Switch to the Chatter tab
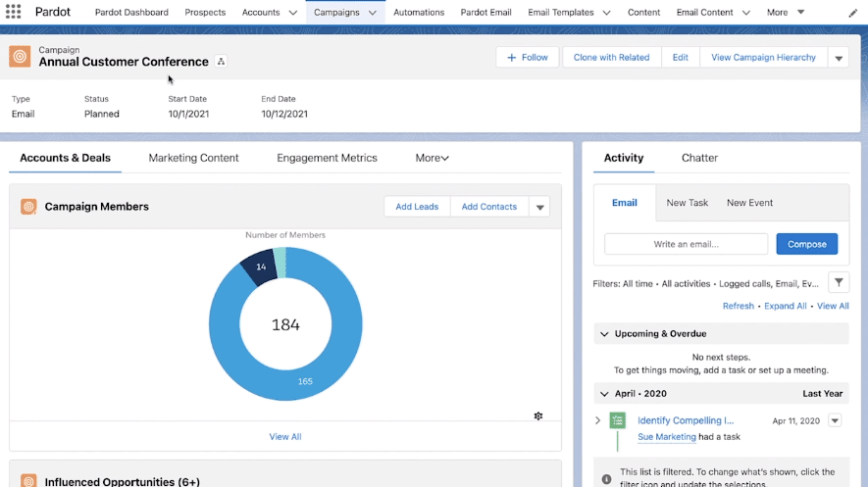 pos(699,158)
